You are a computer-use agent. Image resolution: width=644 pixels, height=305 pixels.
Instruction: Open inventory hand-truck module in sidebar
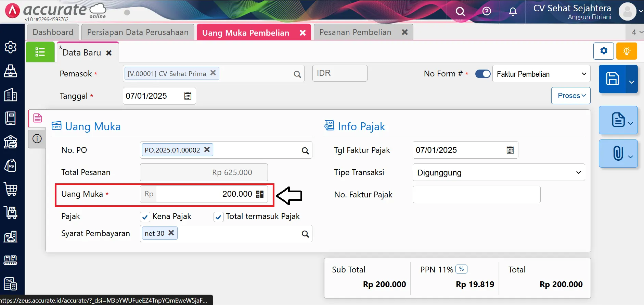[x=11, y=213]
